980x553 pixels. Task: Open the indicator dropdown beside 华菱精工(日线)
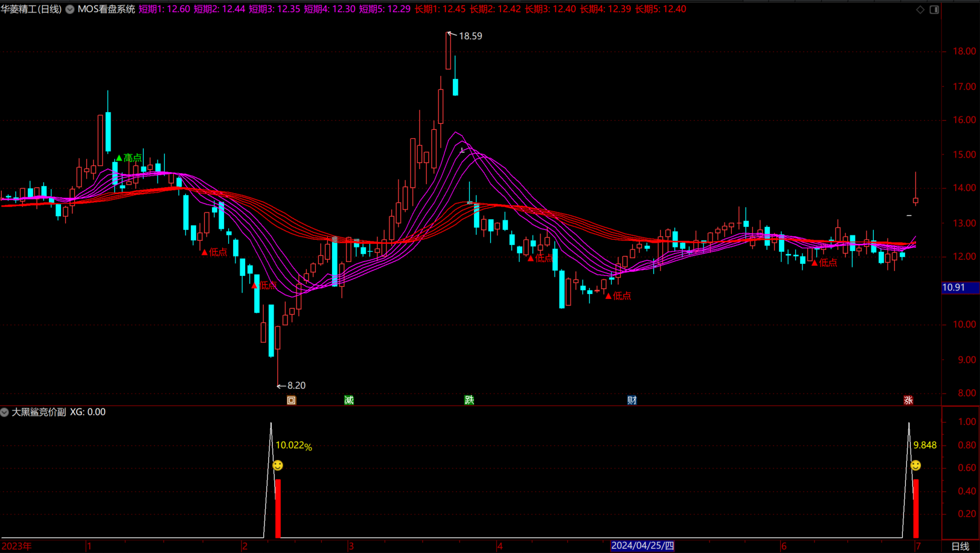(x=70, y=9)
